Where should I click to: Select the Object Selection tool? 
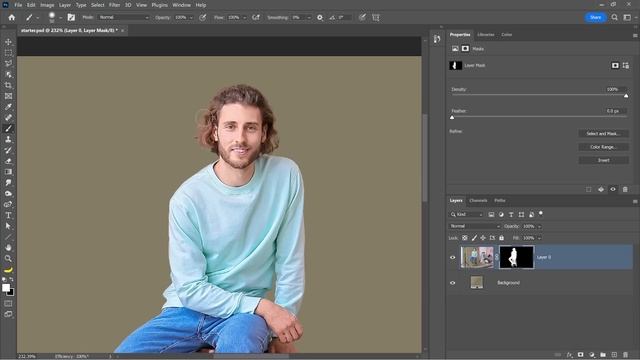8,74
